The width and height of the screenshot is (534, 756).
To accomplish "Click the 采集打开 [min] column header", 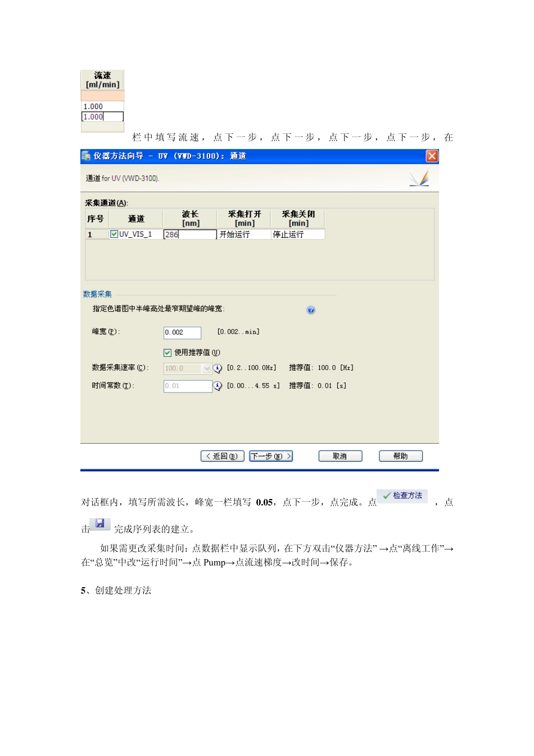I will [244, 219].
